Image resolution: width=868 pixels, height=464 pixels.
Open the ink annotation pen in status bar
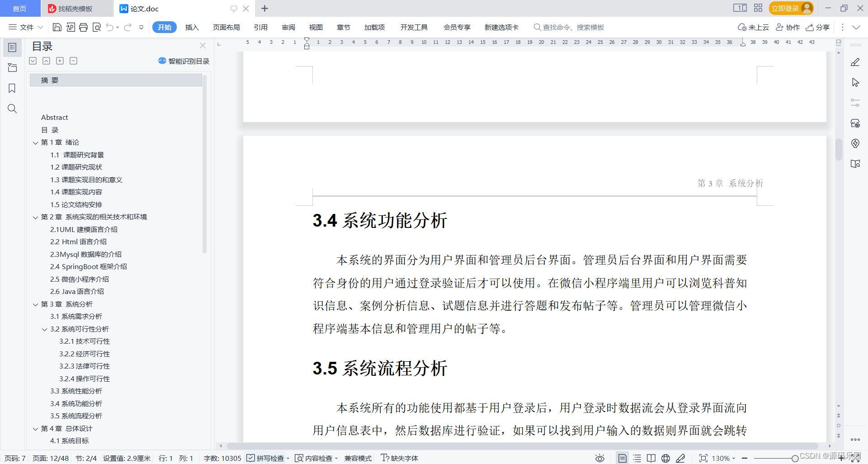click(681, 458)
